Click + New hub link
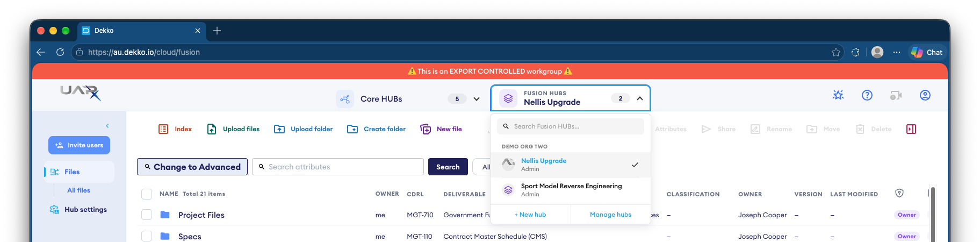980x242 pixels. [530, 215]
